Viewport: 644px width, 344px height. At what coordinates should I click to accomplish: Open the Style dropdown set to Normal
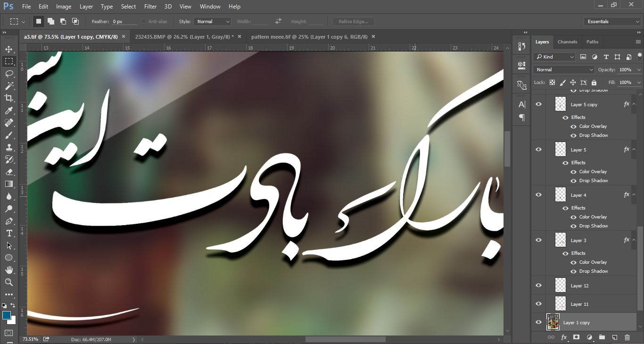[x=213, y=22]
